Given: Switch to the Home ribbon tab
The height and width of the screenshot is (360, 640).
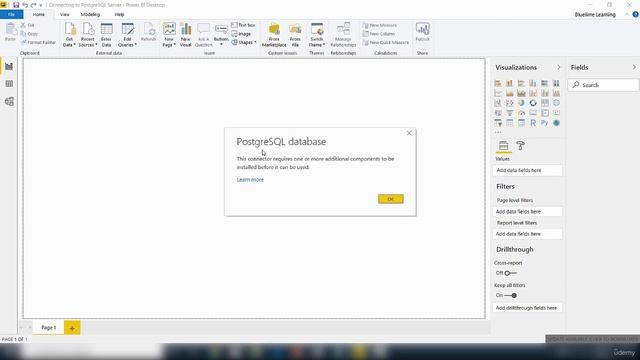Looking at the screenshot, I should tap(39, 14).
